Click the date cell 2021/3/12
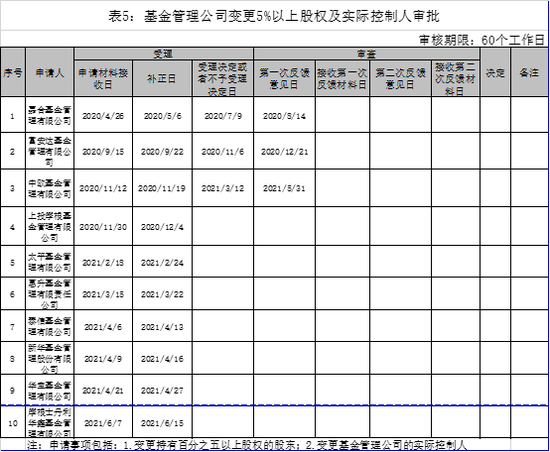550x452 pixels. click(x=223, y=188)
